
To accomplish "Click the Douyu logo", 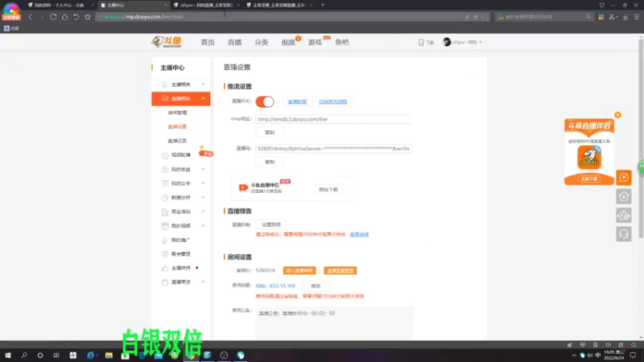I will pos(167,42).
